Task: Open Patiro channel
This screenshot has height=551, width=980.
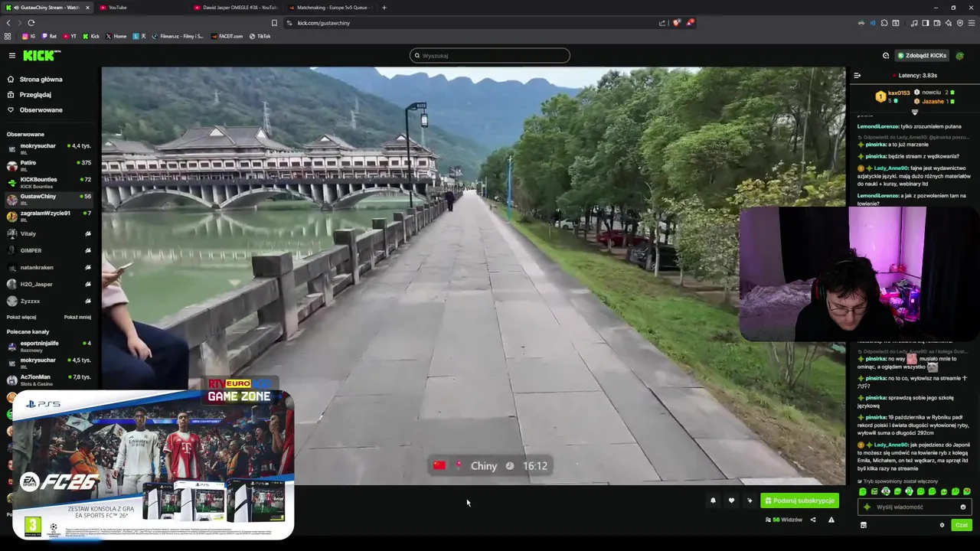Action: point(49,165)
